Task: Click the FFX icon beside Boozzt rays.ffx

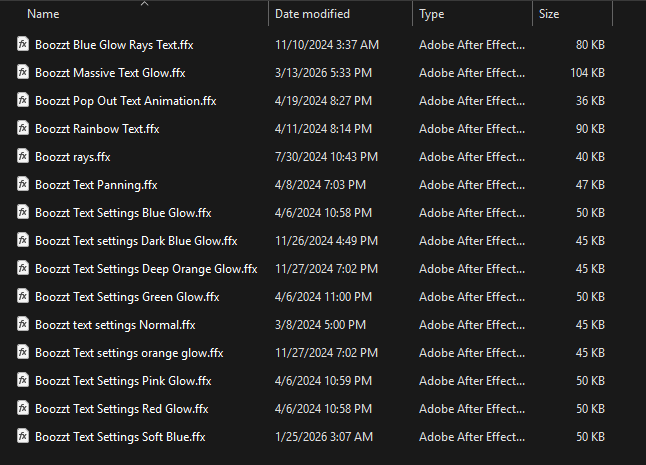Action: coord(23,156)
